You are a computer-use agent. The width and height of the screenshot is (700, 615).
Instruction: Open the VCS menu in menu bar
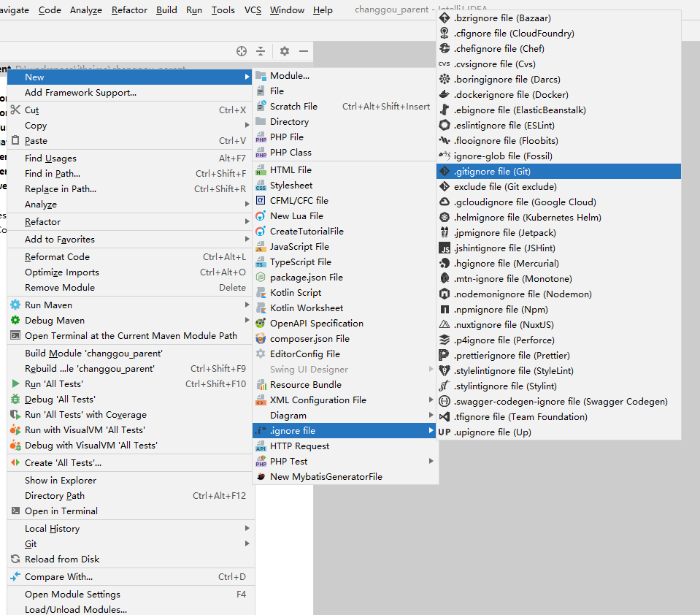(253, 9)
